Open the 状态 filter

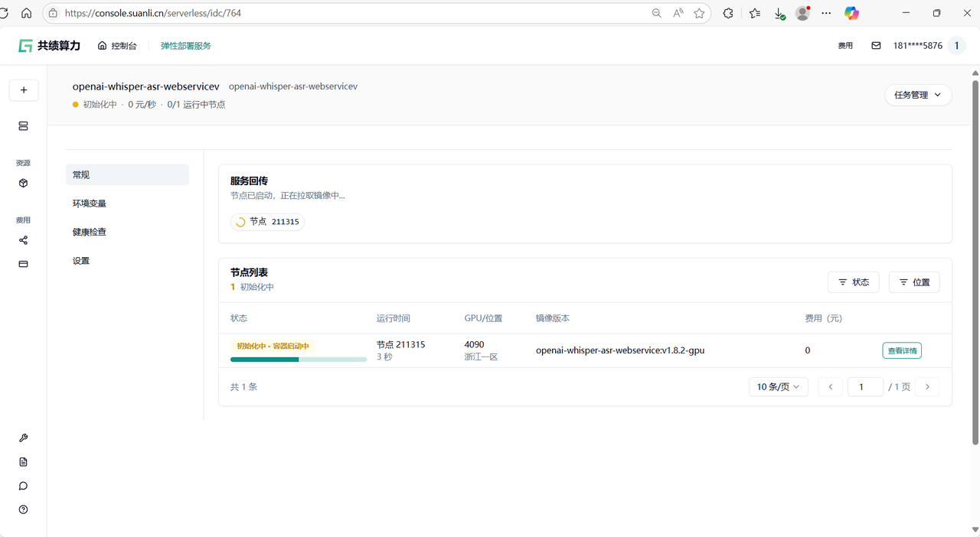(x=853, y=282)
